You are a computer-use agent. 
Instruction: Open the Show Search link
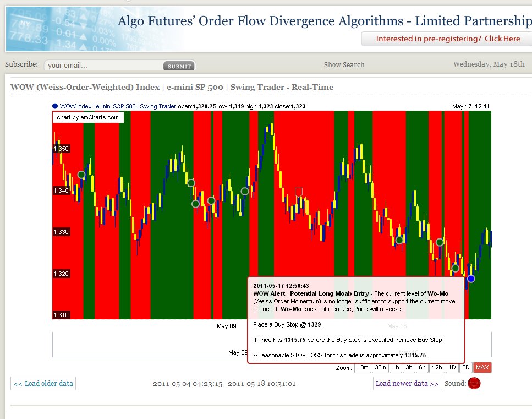[x=344, y=64]
